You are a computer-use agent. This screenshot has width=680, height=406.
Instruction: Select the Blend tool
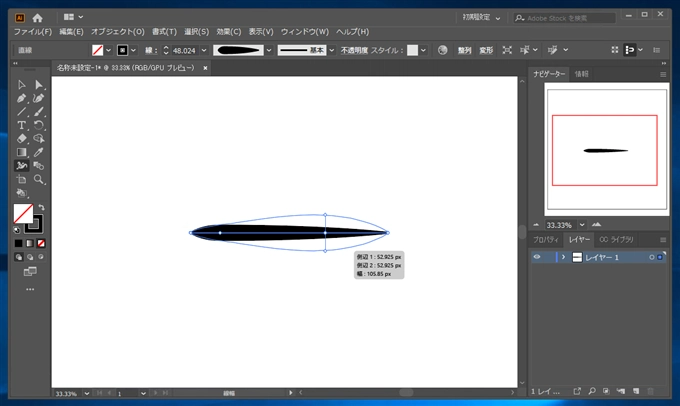click(39, 165)
